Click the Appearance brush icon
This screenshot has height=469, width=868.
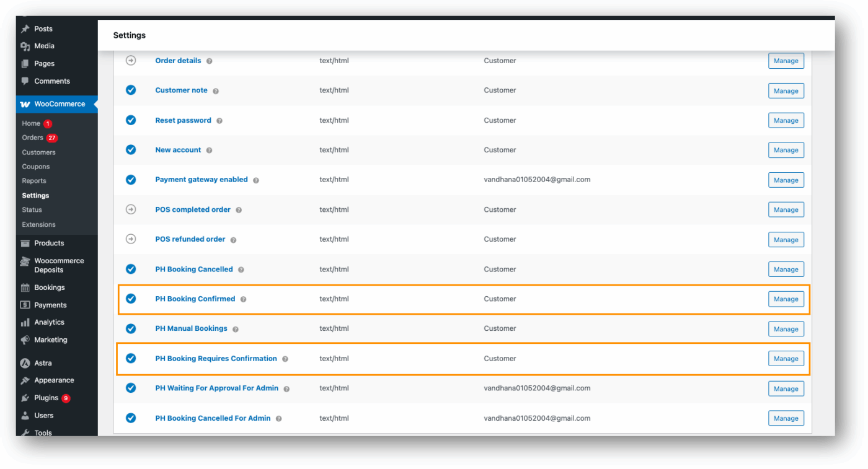click(x=25, y=381)
